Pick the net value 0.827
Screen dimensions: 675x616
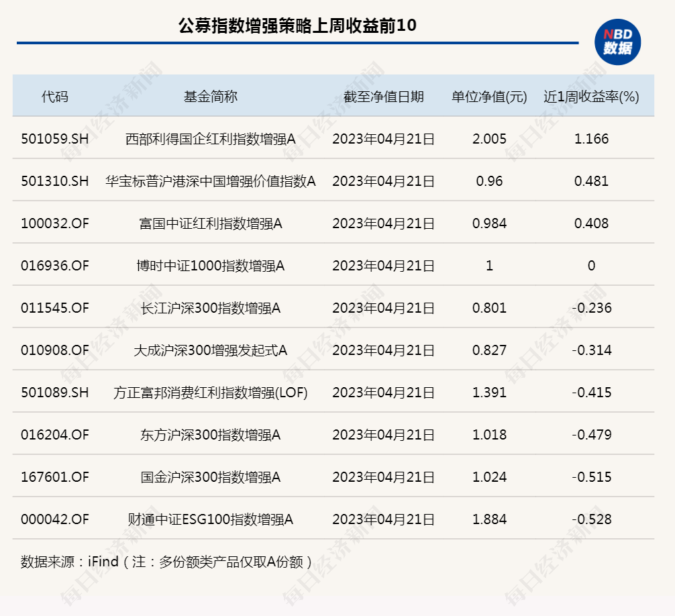(x=489, y=350)
